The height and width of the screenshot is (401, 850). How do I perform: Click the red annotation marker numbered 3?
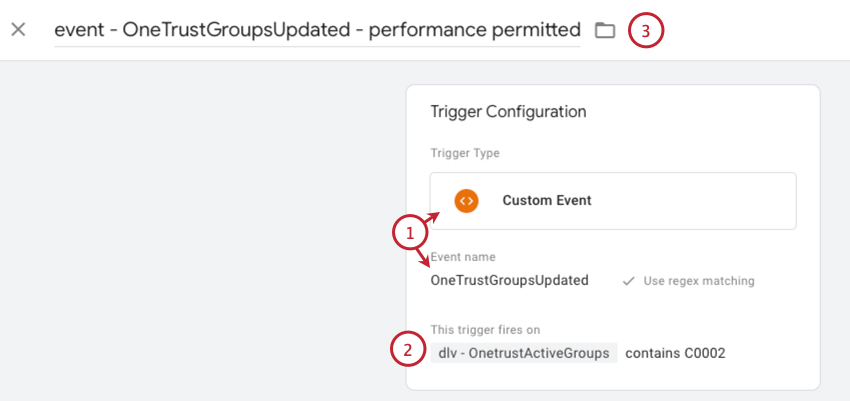[x=645, y=31]
